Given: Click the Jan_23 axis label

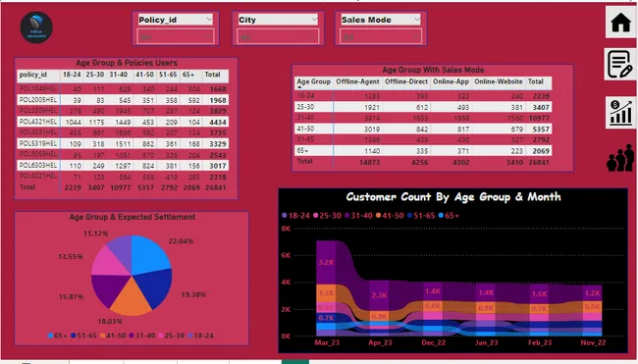Looking at the screenshot, I should click(x=486, y=342).
